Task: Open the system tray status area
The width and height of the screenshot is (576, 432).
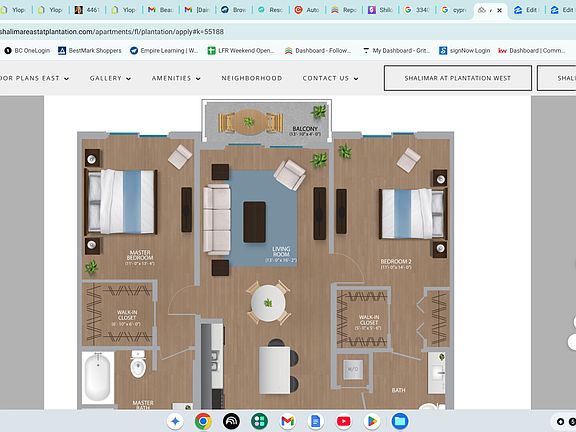Action: (565, 421)
